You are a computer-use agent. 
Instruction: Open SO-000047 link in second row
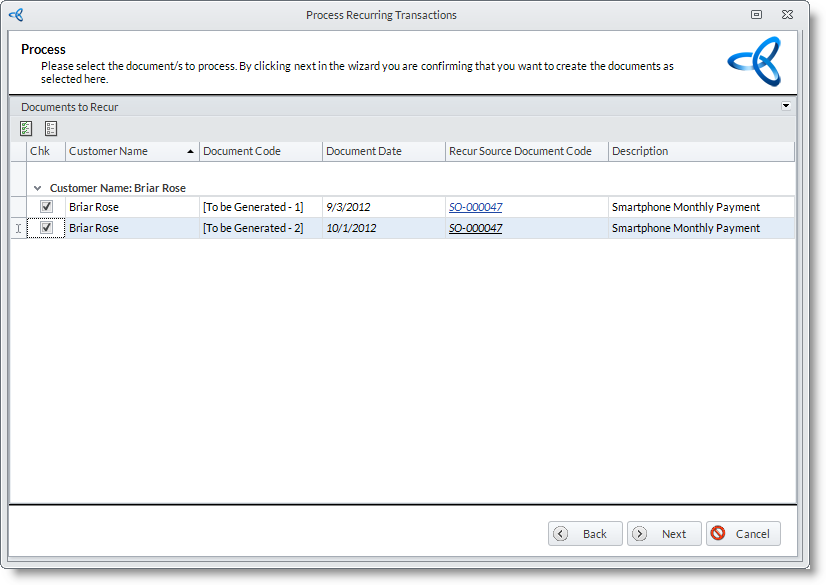475,229
